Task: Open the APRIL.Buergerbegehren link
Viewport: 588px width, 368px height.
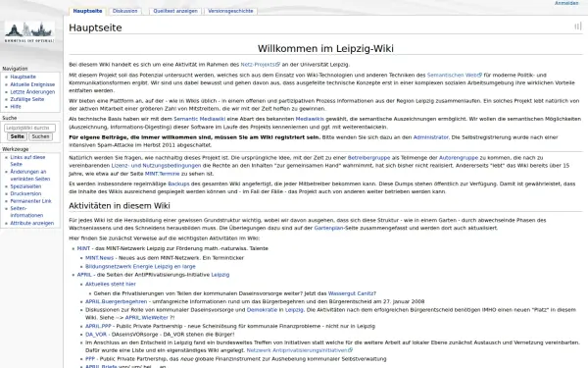Action: pos(116,301)
